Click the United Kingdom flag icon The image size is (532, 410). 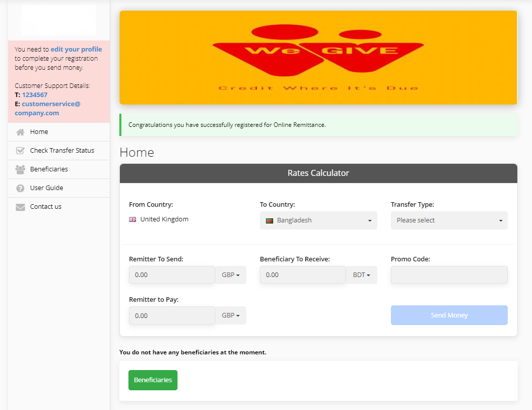click(132, 219)
